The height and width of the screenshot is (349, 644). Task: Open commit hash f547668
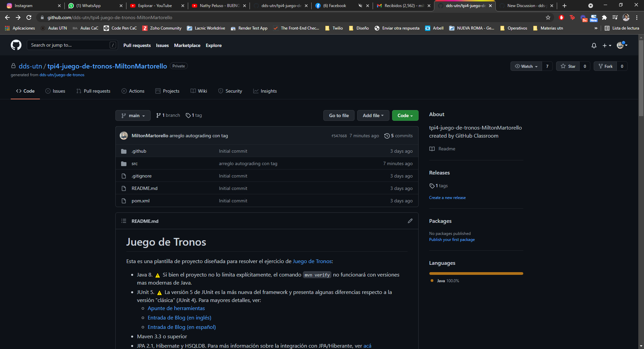339,136
